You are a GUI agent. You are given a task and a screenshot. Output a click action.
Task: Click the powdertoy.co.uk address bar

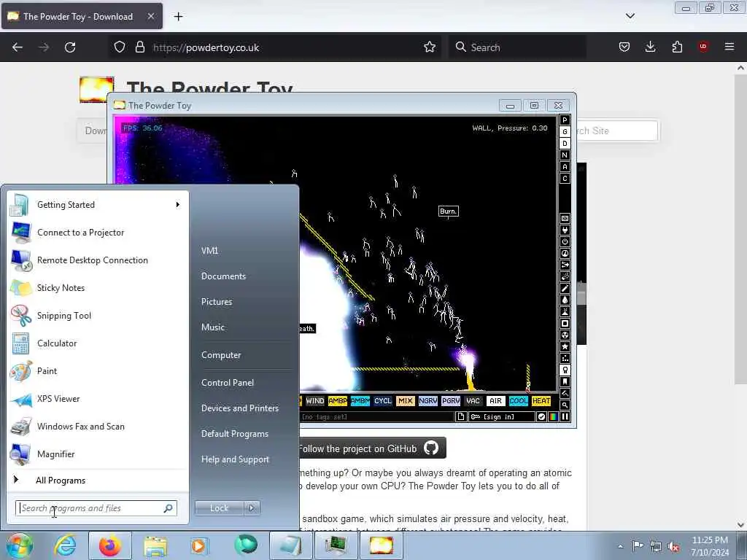coord(276,47)
